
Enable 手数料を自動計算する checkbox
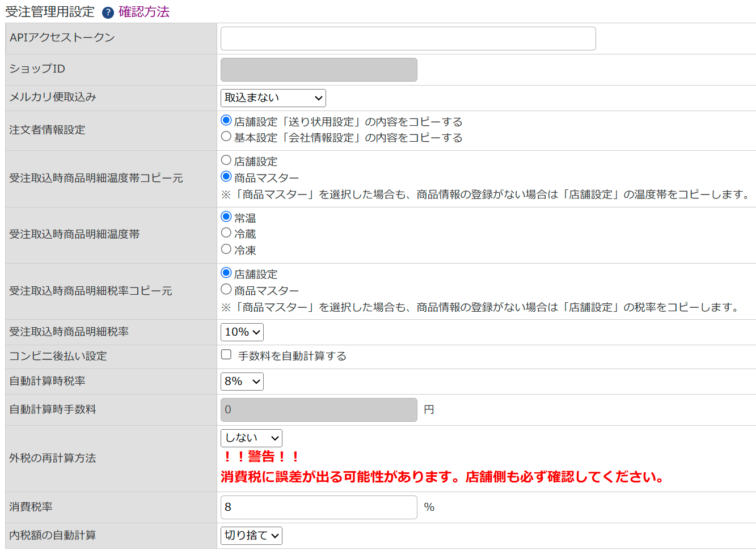point(226,355)
